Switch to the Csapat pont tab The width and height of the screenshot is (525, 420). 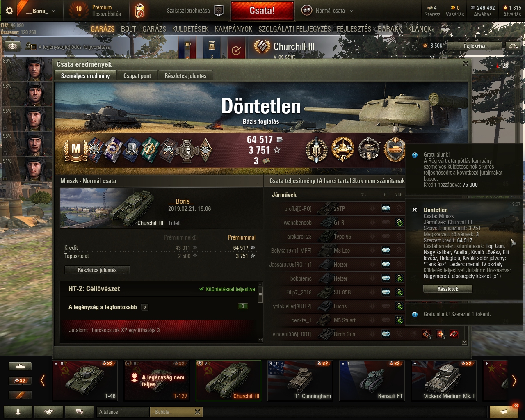[137, 76]
